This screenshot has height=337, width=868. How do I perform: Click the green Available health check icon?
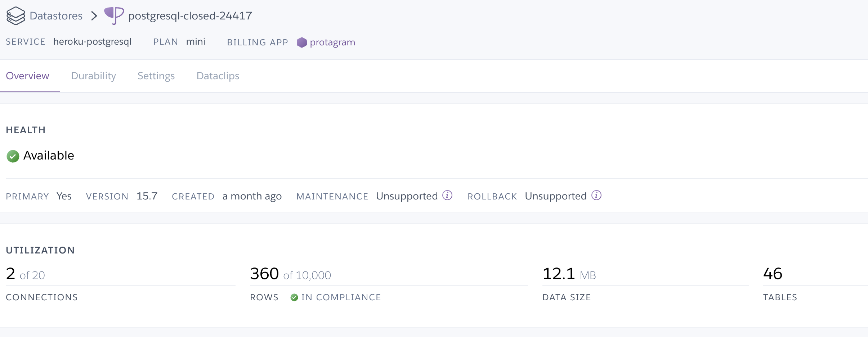point(13,156)
